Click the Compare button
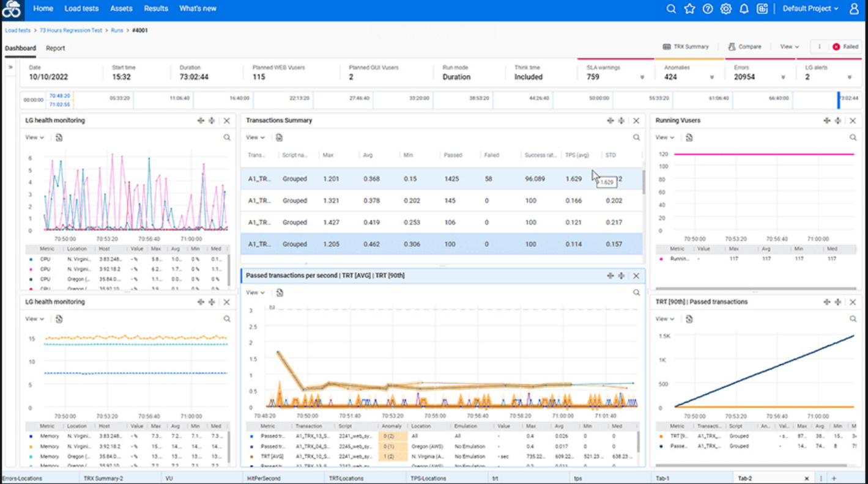868x484 pixels. click(x=744, y=46)
